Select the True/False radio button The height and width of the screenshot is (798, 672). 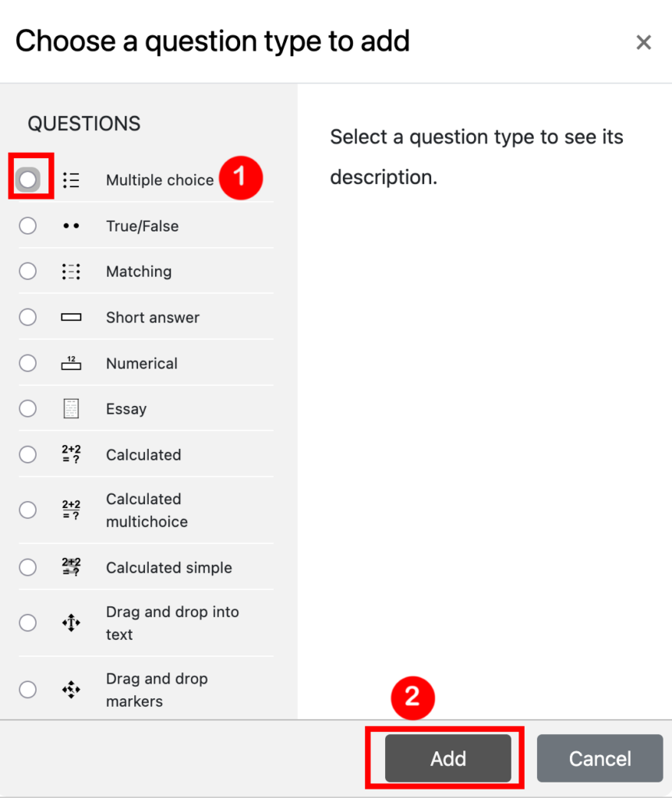pyautogui.click(x=28, y=226)
